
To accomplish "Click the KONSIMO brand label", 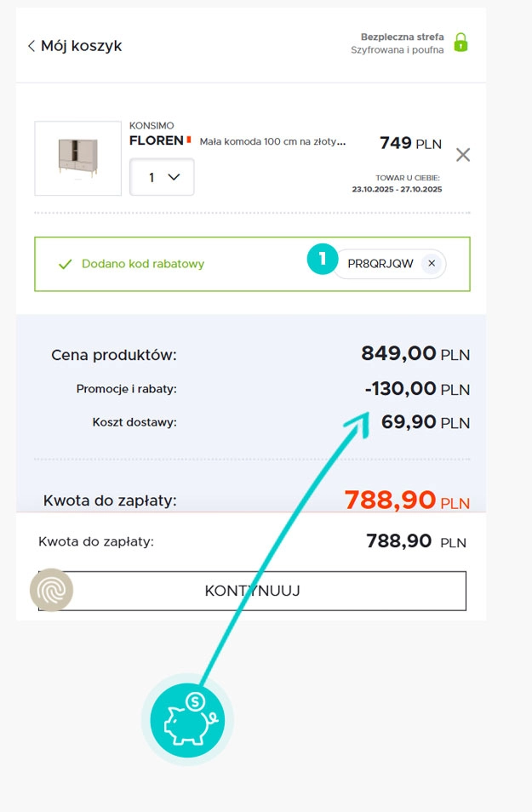I will pyautogui.click(x=152, y=126).
